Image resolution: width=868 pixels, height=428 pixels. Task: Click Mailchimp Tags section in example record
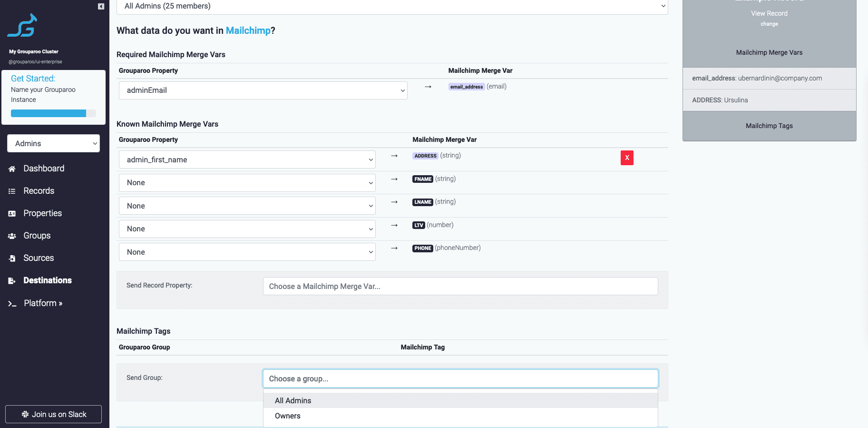(769, 126)
